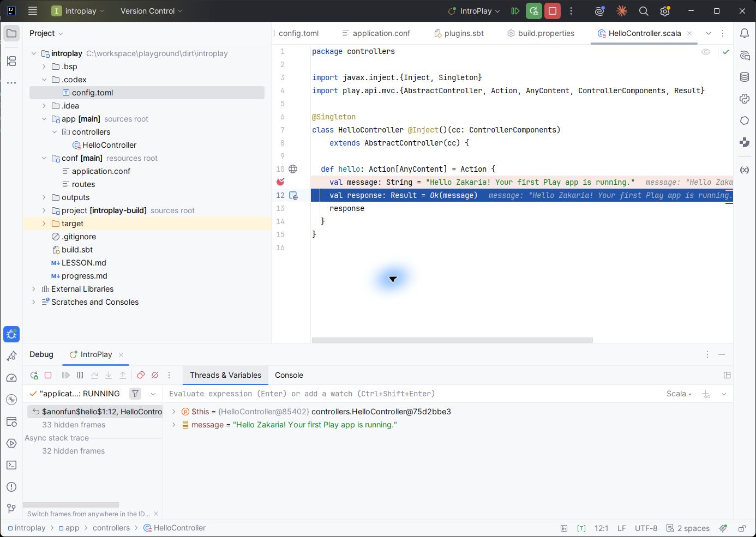Open the Debug tool window bug icon
Image resolution: width=756 pixels, height=537 pixels.
11,334
